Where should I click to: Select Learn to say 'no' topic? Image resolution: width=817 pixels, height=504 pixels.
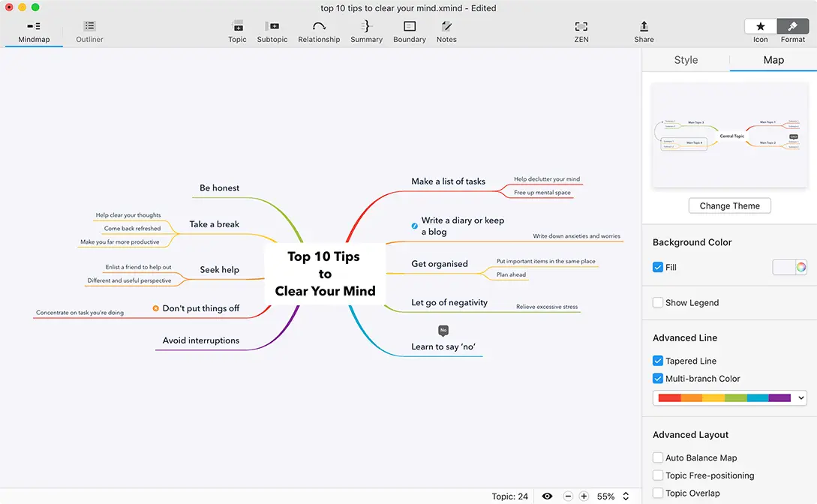click(x=443, y=346)
